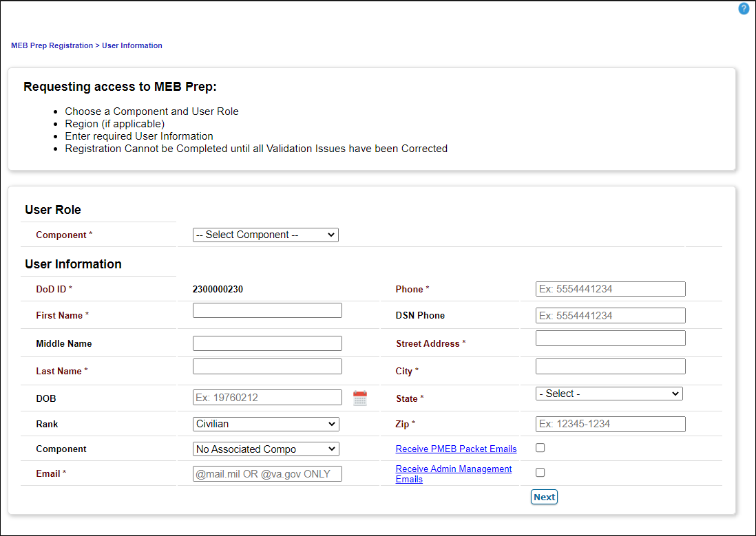Open the Select Component dropdown

pos(265,235)
